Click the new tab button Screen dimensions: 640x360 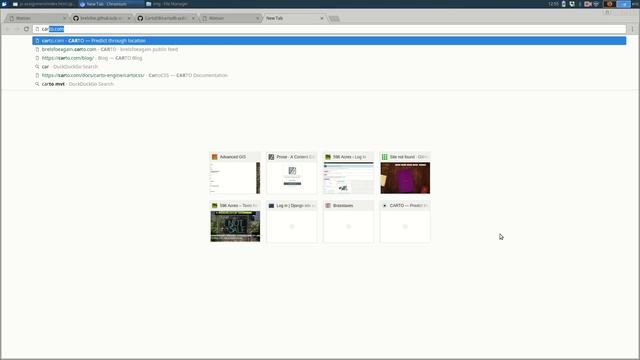[334, 18]
